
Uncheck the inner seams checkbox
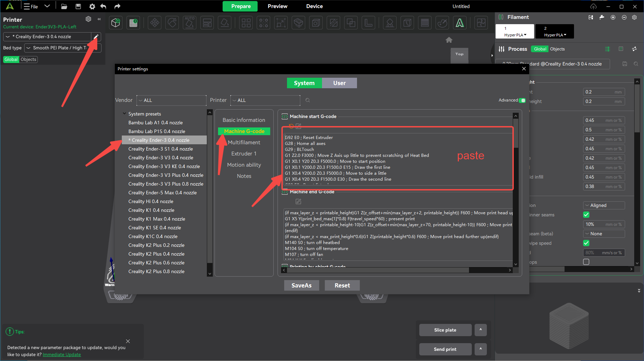(x=586, y=215)
